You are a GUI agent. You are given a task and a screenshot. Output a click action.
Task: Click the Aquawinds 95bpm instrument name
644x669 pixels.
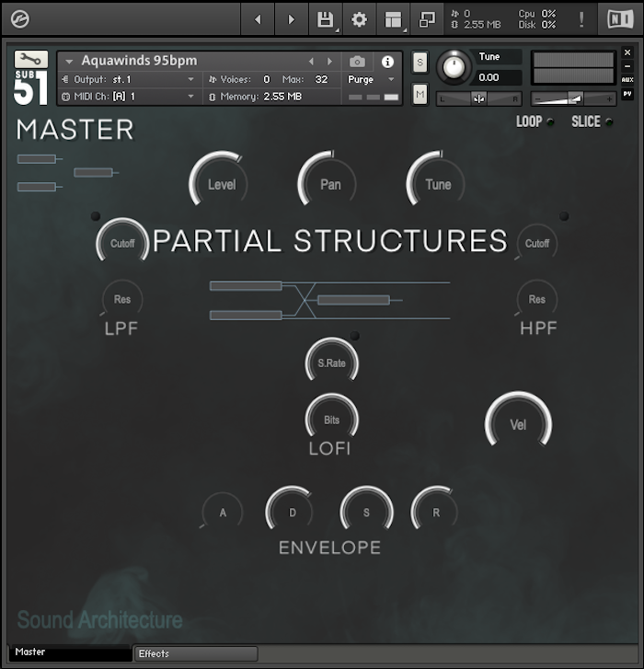point(140,61)
